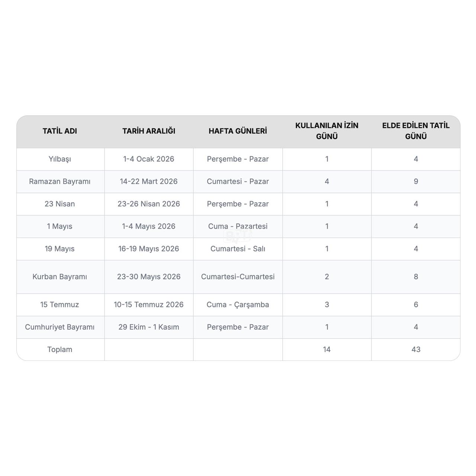This screenshot has width=476, height=476.
Task: Select the 29 Ekim - 1 Kasım cell
Action: [149, 327]
